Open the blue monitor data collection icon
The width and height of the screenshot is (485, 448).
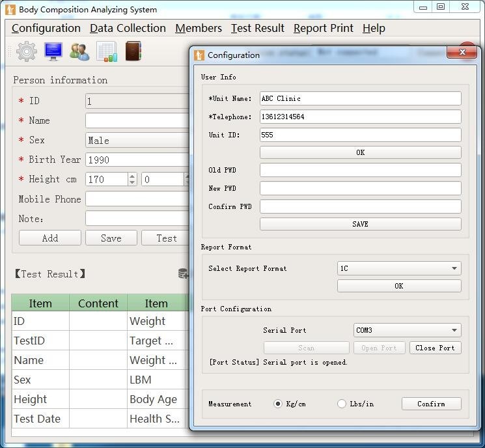(x=53, y=51)
